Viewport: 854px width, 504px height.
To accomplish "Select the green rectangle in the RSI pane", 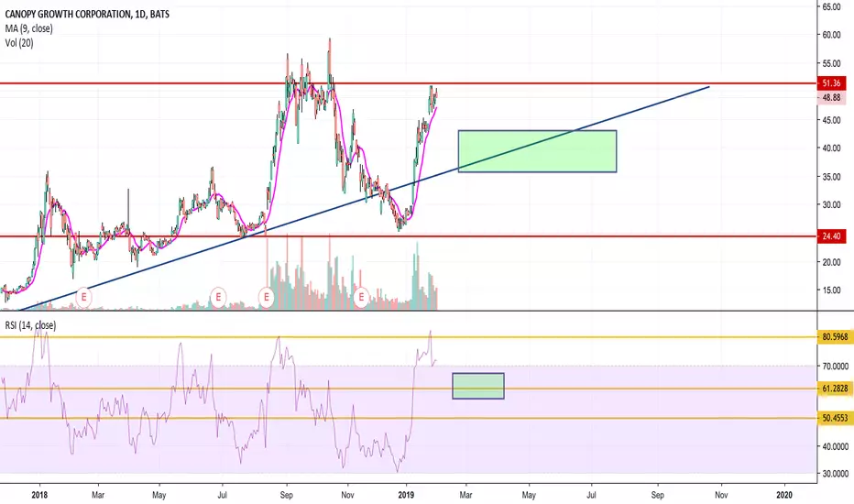I will point(478,386).
